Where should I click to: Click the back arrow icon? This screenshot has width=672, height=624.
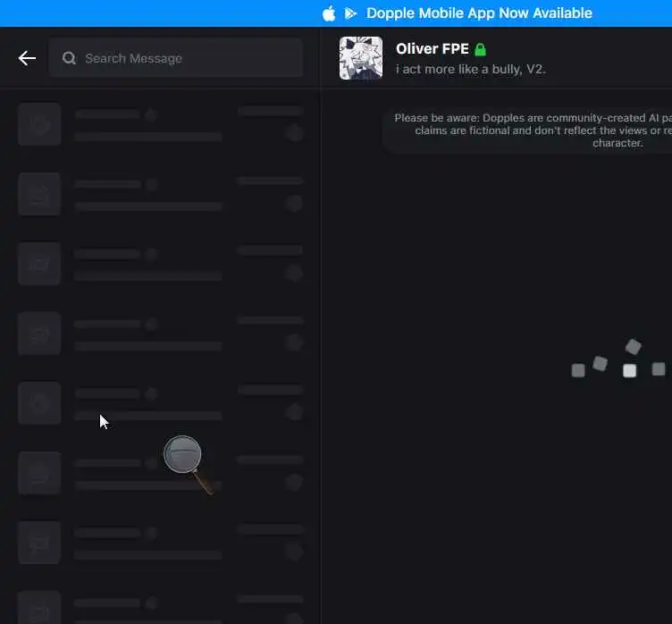(27, 58)
